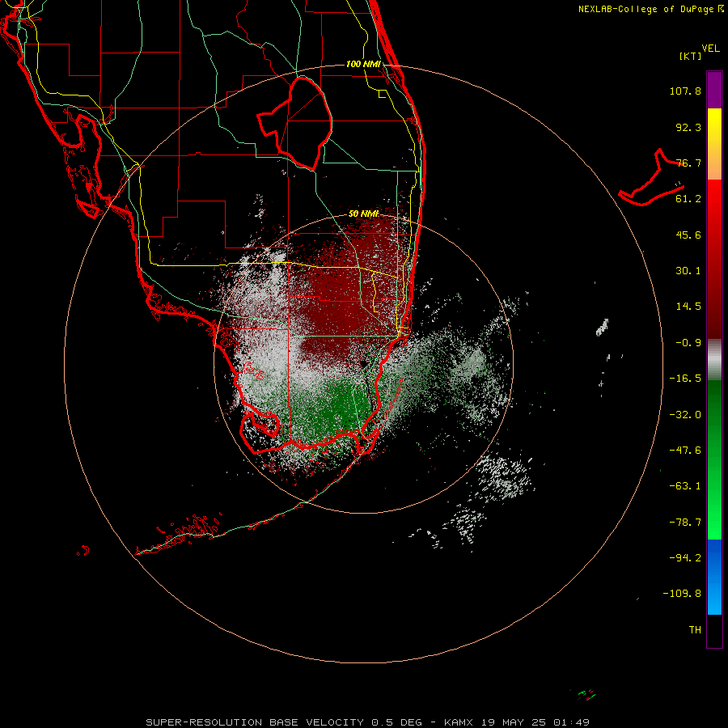Click the VEL legend heading

710,49
